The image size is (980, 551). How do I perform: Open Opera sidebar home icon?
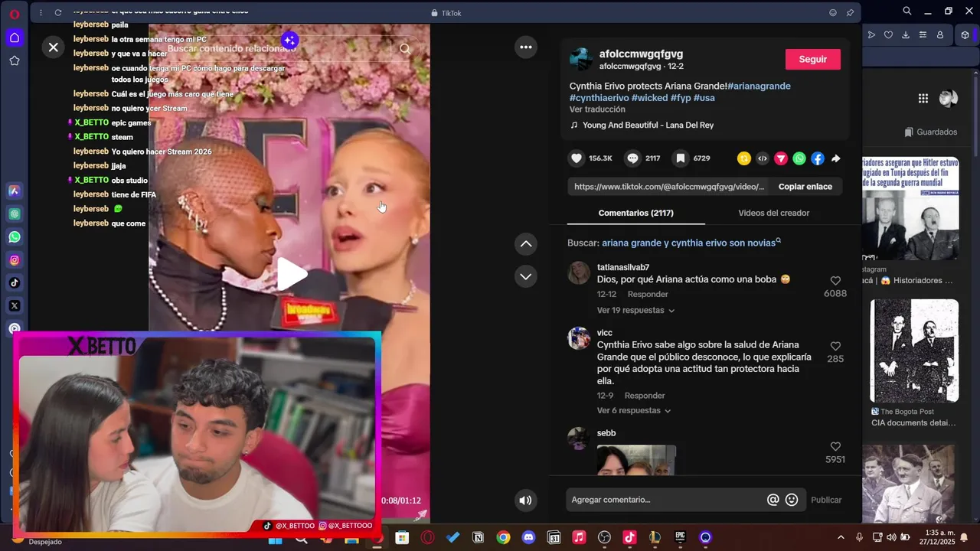coord(15,37)
